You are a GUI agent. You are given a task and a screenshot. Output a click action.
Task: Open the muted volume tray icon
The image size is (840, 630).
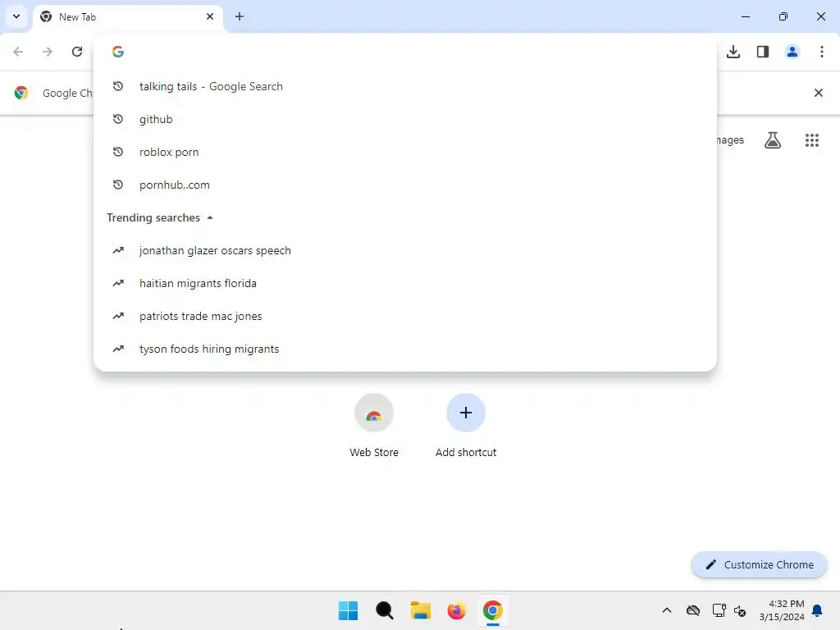[x=740, y=610]
